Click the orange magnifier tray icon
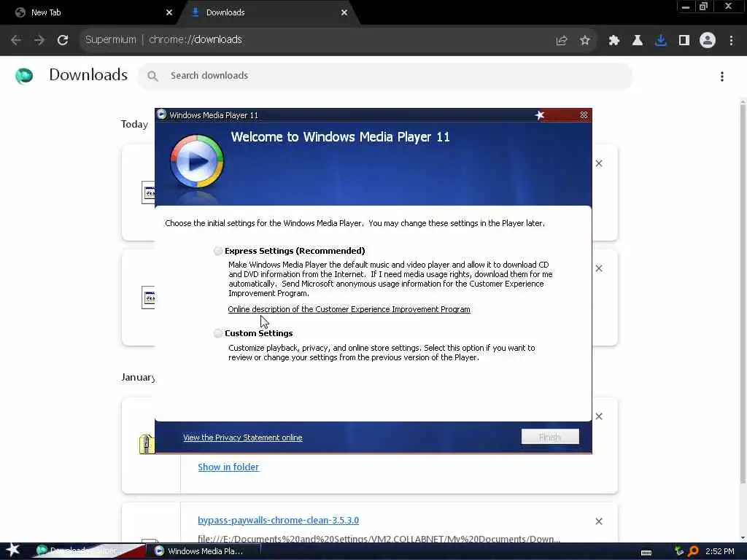This screenshot has width=747, height=560. point(693,551)
